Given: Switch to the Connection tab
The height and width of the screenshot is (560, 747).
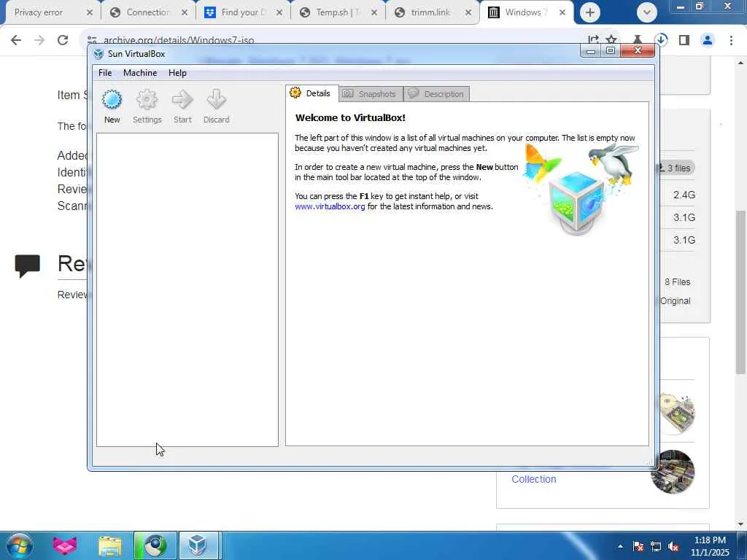Looking at the screenshot, I should click(147, 12).
